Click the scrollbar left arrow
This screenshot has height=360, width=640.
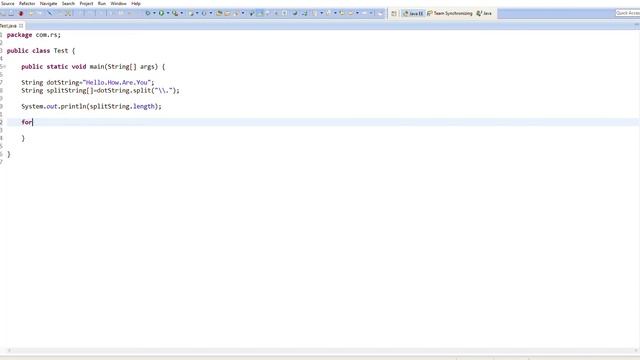(x=9, y=350)
